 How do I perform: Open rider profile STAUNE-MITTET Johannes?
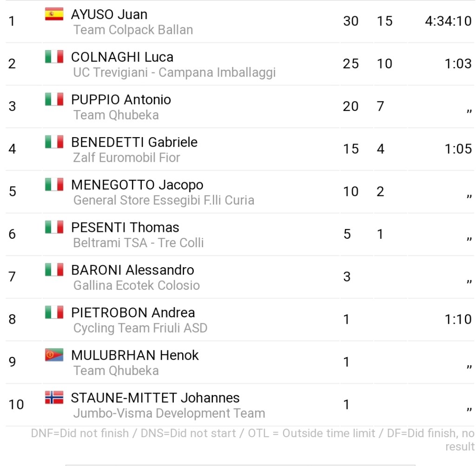(155, 398)
